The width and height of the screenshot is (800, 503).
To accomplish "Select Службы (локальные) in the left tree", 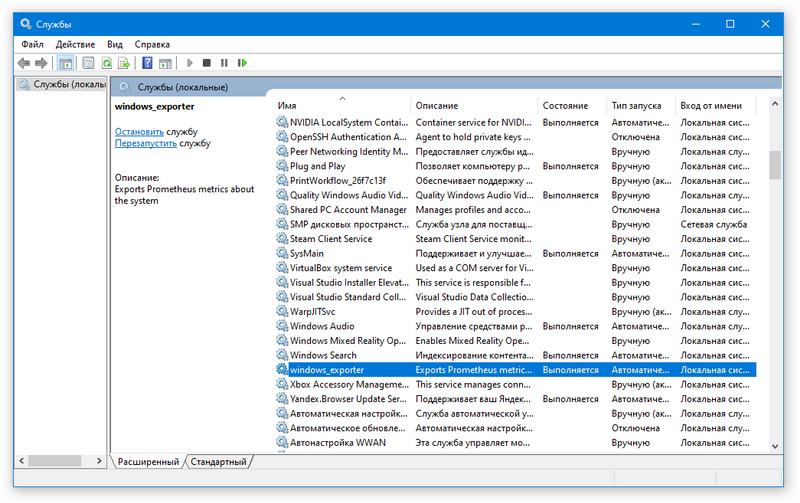I will [62, 84].
